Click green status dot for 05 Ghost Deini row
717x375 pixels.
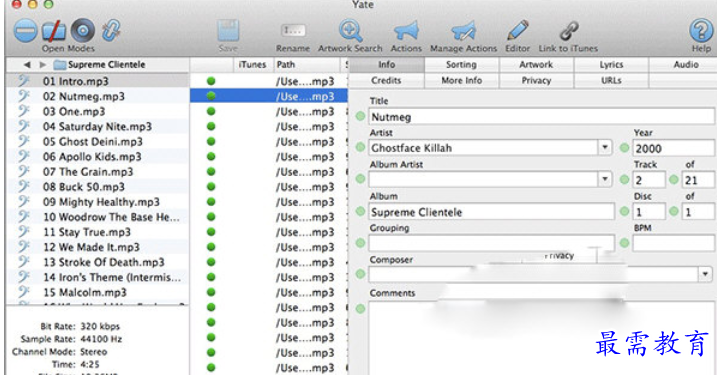click(x=211, y=141)
